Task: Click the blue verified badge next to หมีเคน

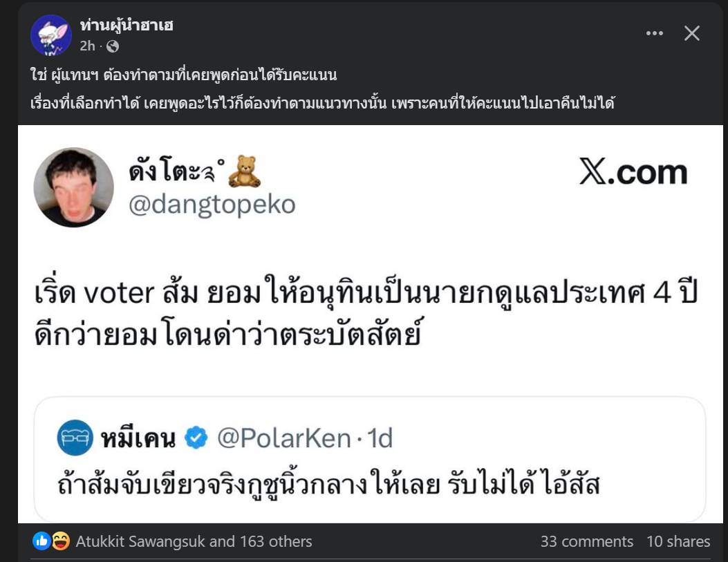Action: click(x=196, y=438)
